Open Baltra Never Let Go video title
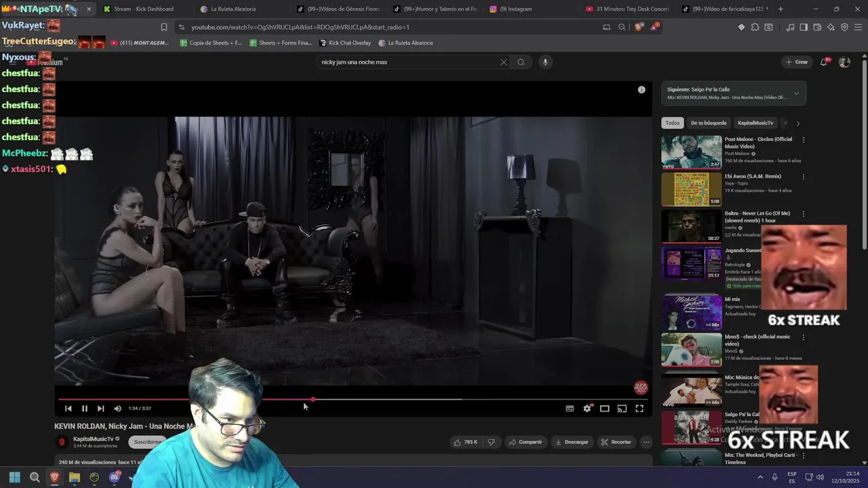 click(759, 217)
